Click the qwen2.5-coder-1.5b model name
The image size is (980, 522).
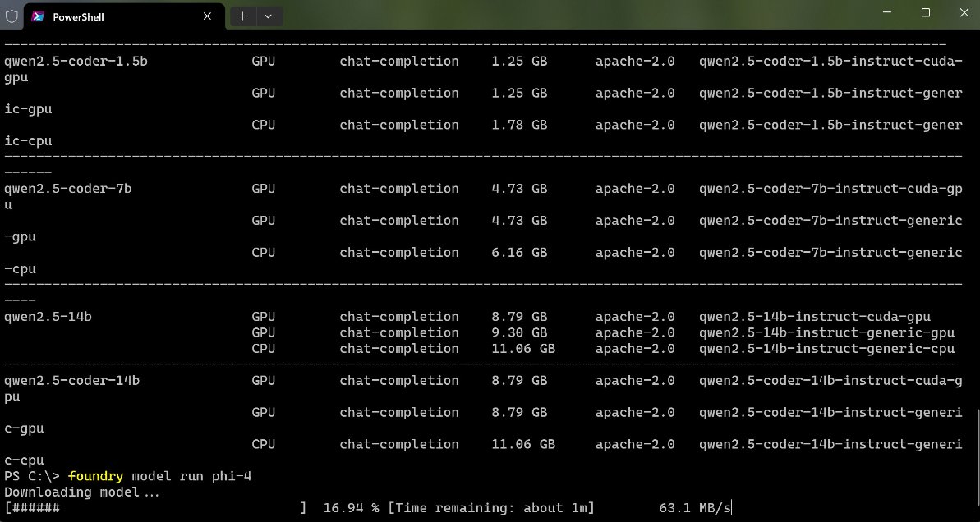(75, 61)
